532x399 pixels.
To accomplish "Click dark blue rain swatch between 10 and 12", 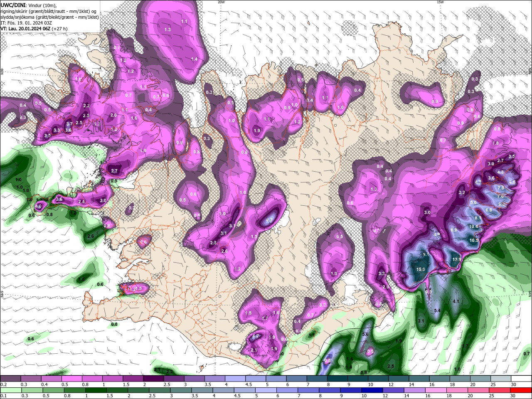I will tap(372, 390).
